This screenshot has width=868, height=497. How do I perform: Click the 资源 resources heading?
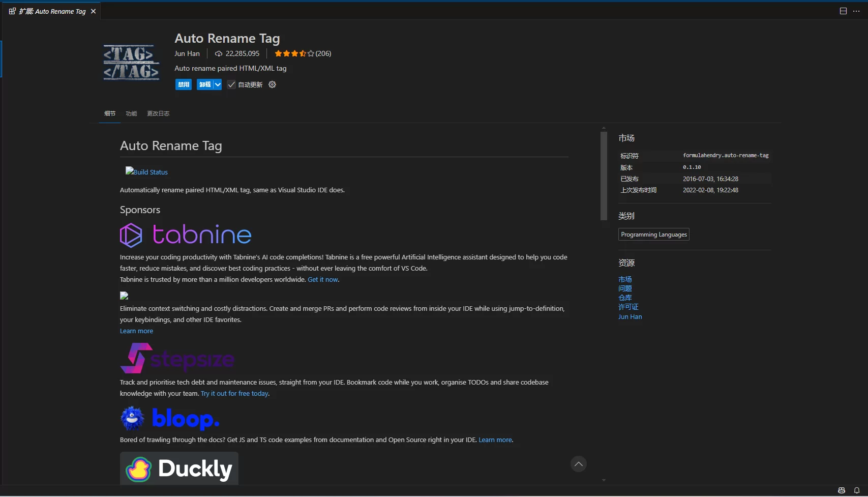[x=626, y=262]
